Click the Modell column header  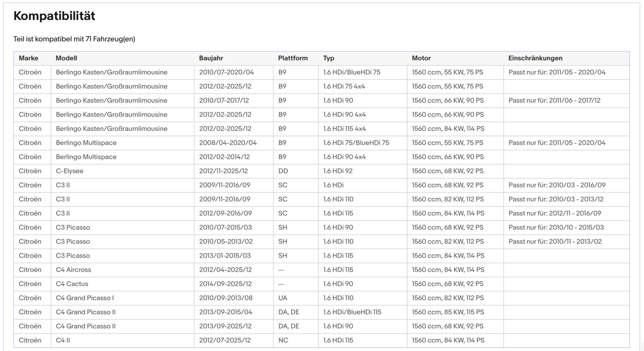(66, 58)
